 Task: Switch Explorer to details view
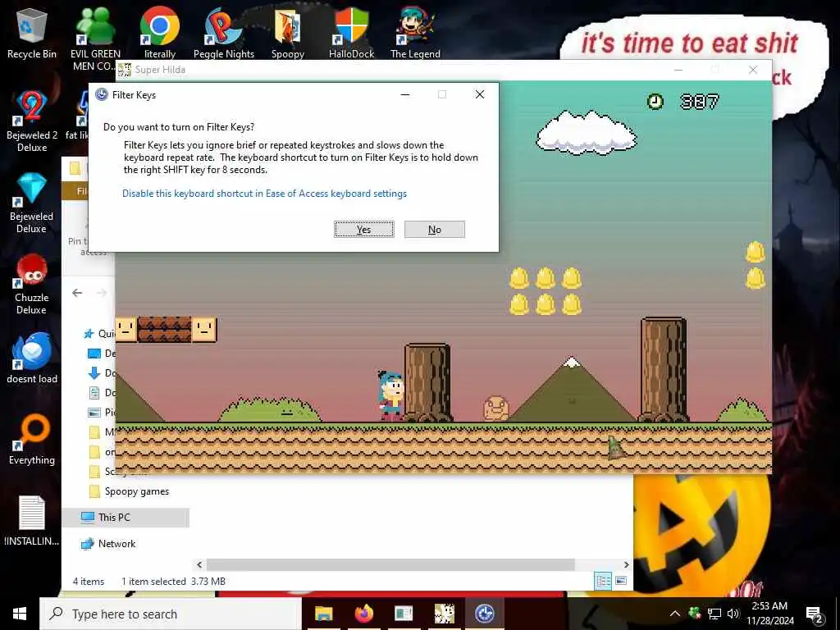pyautogui.click(x=603, y=581)
